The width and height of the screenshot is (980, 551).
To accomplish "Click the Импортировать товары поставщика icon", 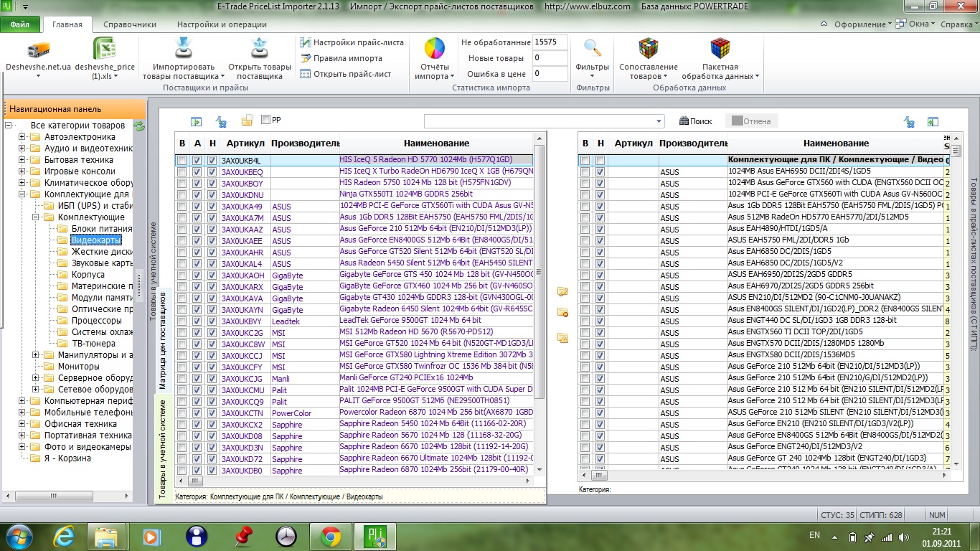I will [x=184, y=49].
